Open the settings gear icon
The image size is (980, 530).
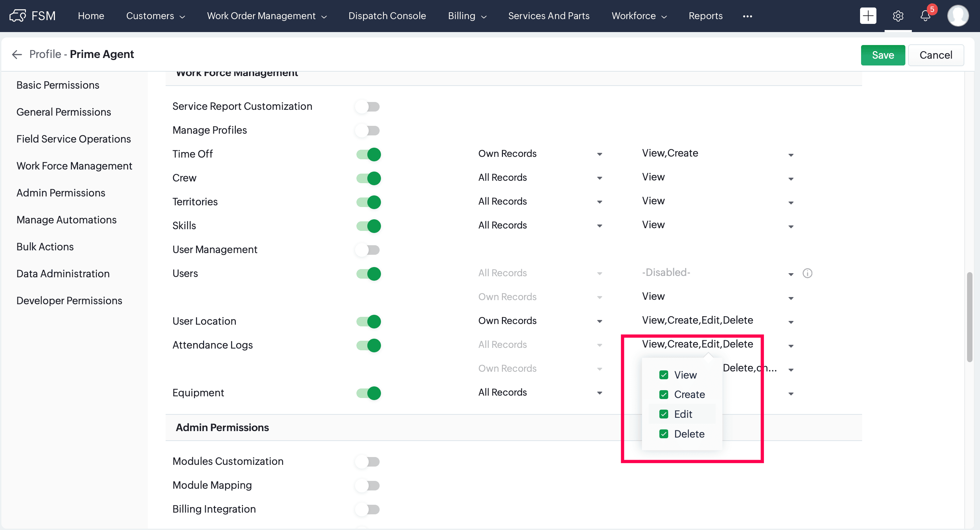click(x=898, y=16)
